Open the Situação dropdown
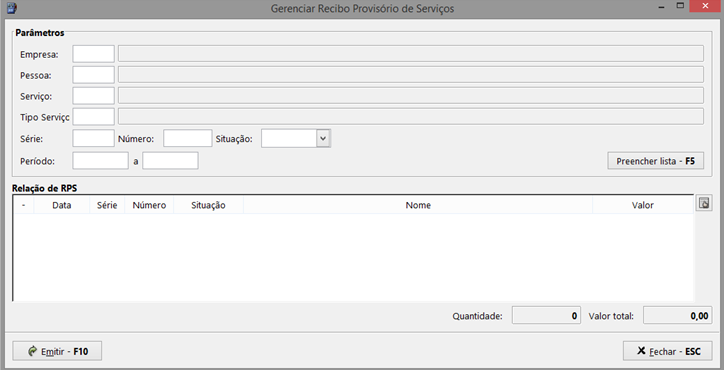 pyautogui.click(x=324, y=139)
